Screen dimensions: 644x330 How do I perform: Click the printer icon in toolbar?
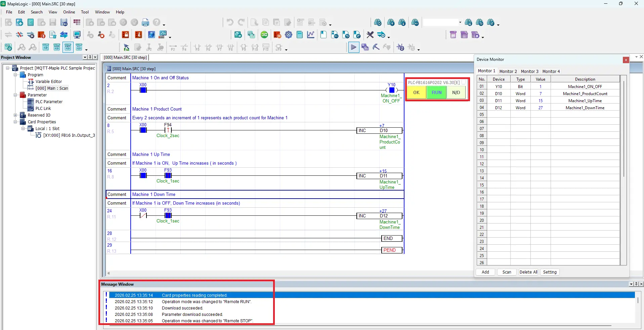pyautogui.click(x=145, y=23)
